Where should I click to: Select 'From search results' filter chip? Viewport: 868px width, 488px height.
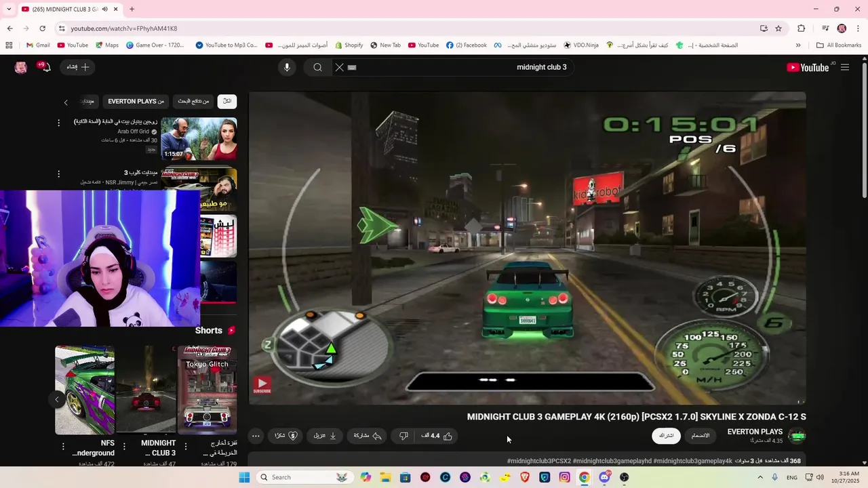click(x=193, y=101)
